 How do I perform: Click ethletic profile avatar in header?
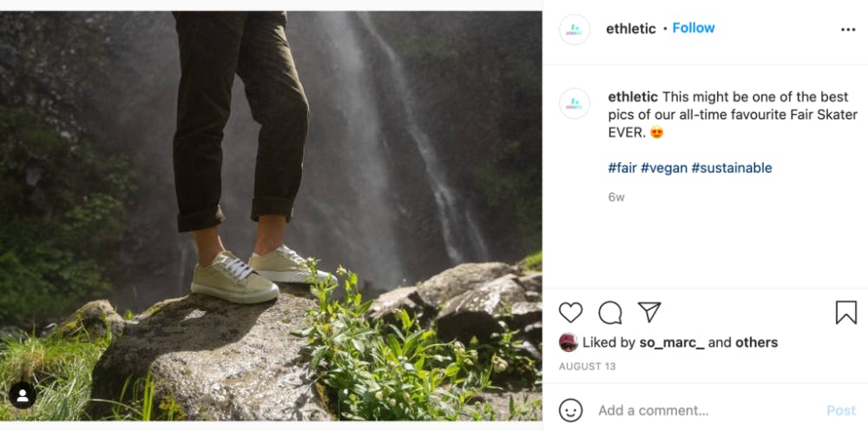[x=575, y=30]
